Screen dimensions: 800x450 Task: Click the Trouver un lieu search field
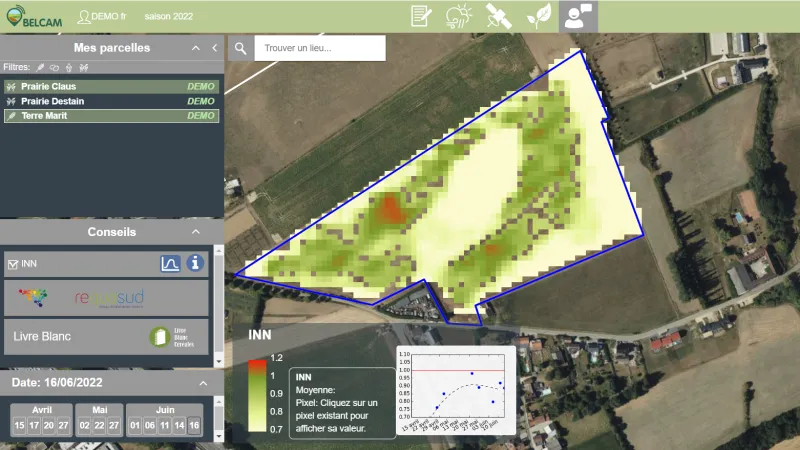(320, 48)
